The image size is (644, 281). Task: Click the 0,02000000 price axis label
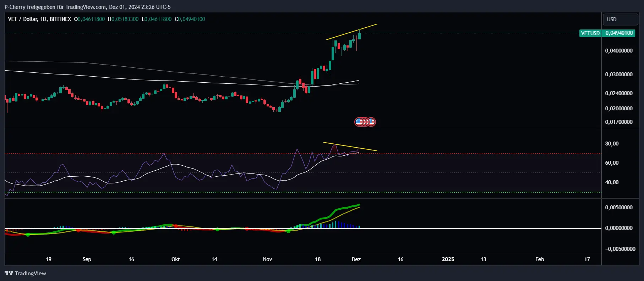pos(619,109)
